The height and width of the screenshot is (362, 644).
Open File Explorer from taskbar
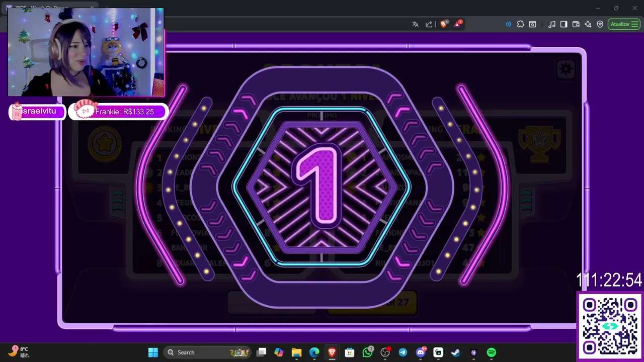296,352
